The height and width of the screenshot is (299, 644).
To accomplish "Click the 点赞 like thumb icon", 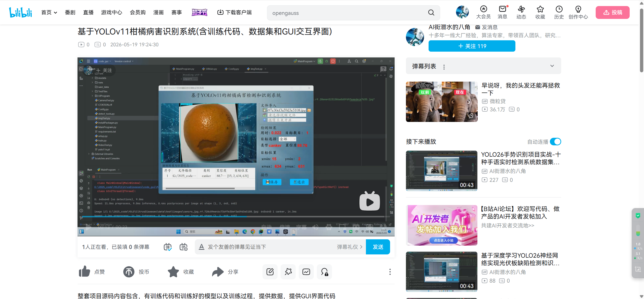I will tap(84, 272).
